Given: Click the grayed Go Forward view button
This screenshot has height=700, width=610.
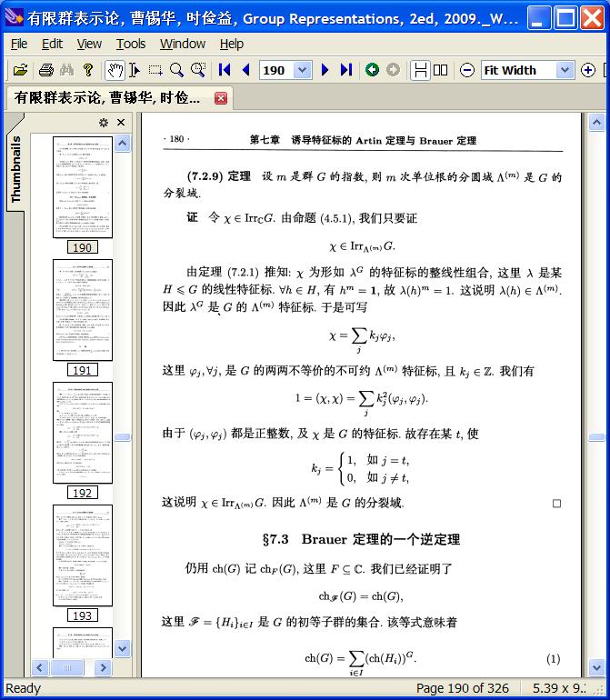Looking at the screenshot, I should pyautogui.click(x=393, y=70).
